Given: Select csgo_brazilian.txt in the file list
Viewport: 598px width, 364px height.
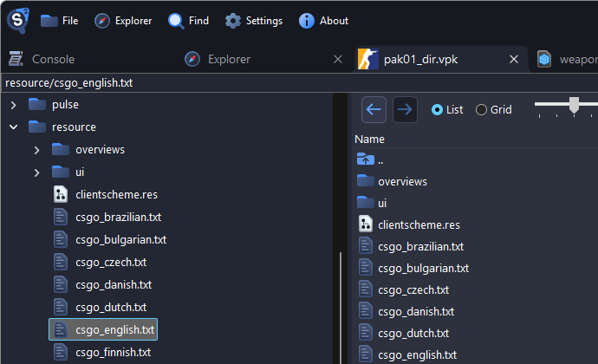Looking at the screenshot, I should (x=411, y=246).
